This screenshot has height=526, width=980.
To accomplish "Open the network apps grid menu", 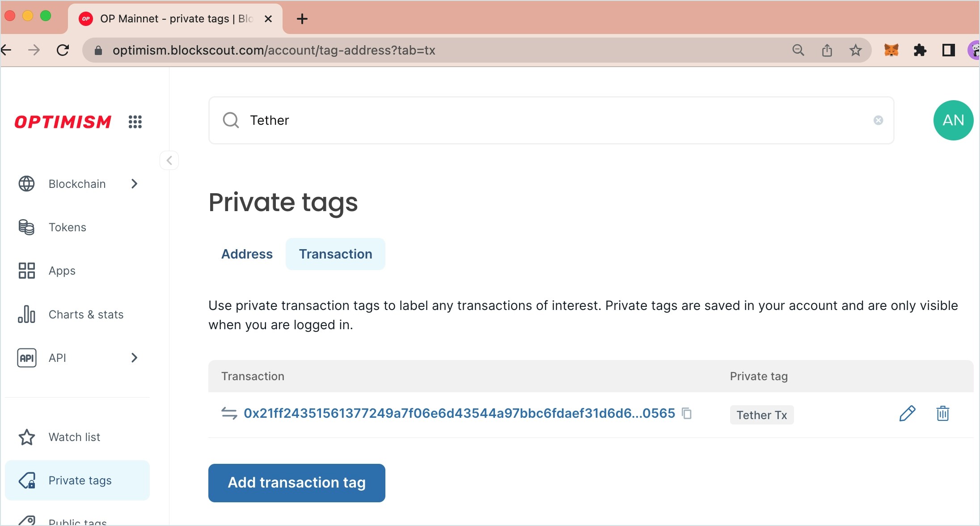I will point(135,122).
